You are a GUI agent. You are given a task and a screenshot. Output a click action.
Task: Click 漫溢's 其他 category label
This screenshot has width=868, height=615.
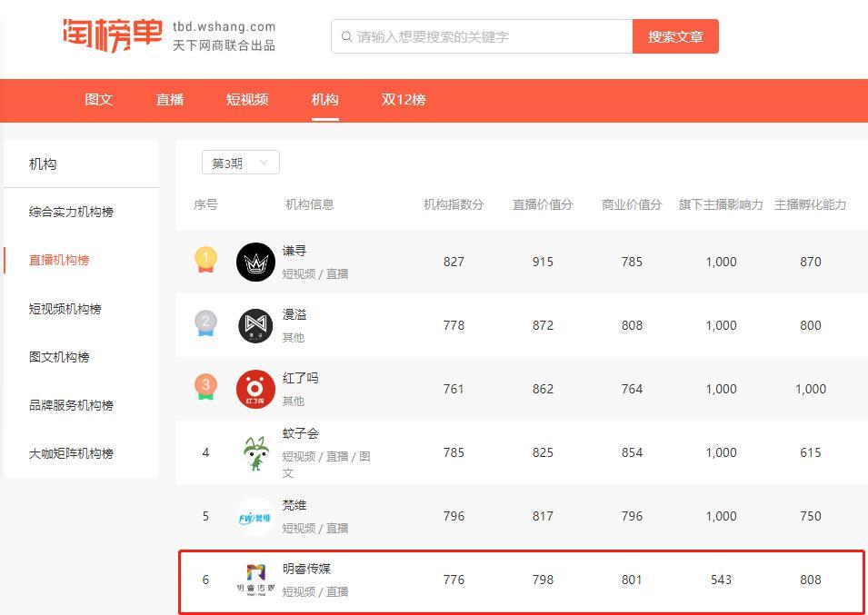click(294, 337)
